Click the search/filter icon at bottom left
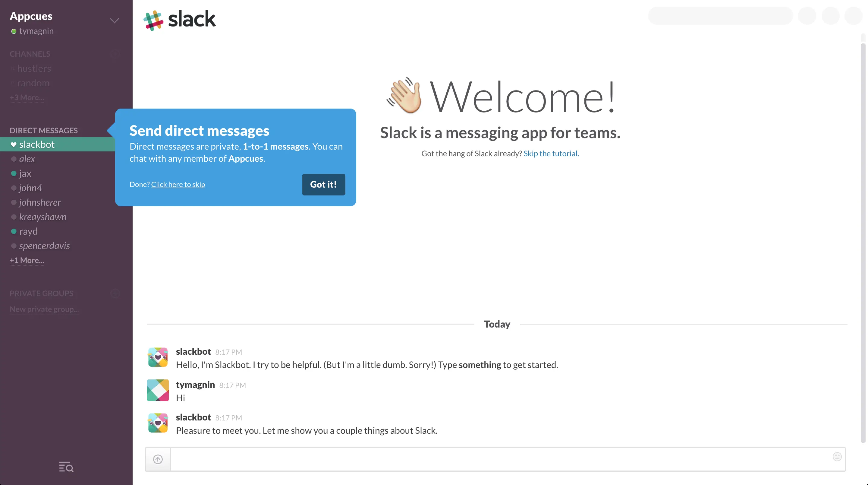 [66, 467]
